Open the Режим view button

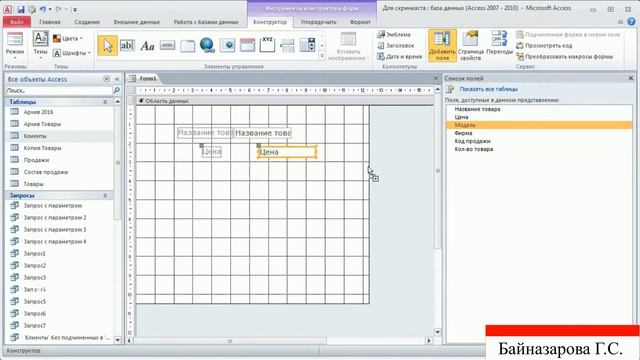pyautogui.click(x=15, y=45)
